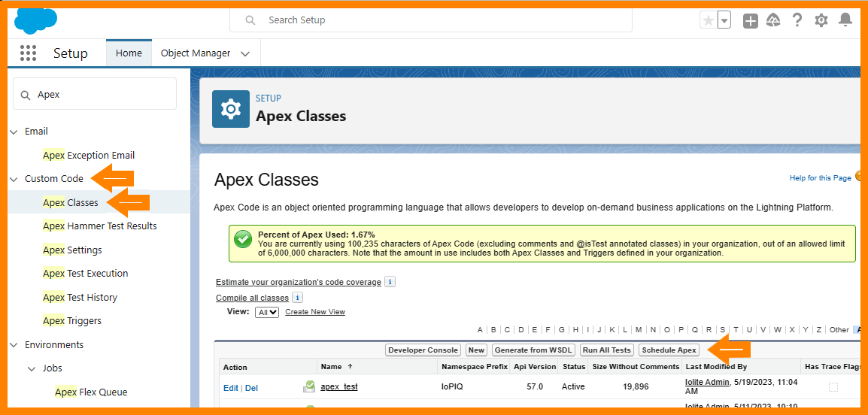Click Del for apex_test class
This screenshot has width=868, height=415.
click(251, 388)
